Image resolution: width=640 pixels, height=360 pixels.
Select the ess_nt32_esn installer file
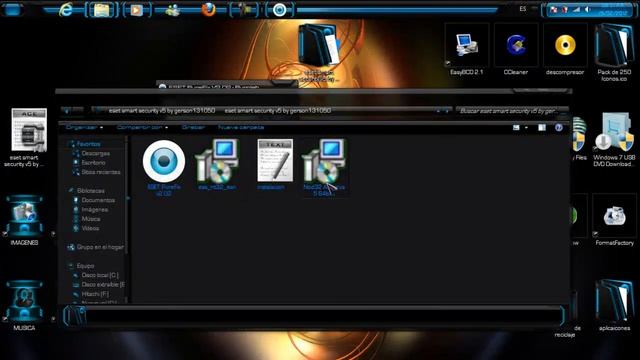217,164
